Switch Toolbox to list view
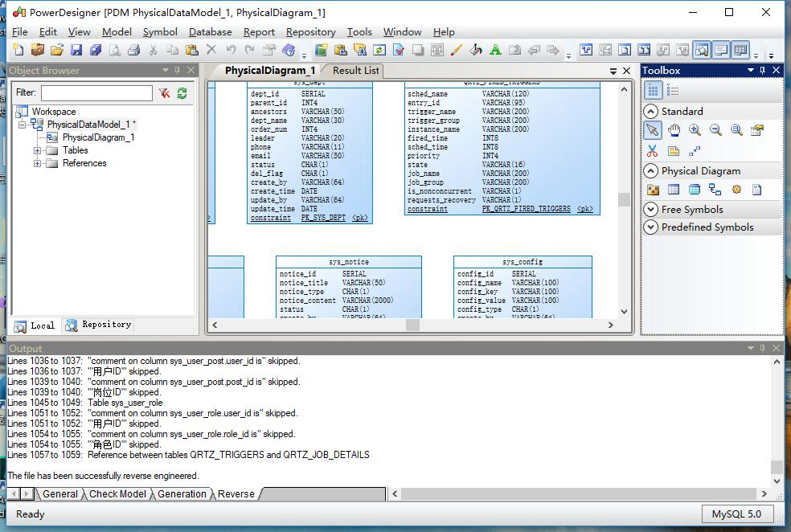This screenshot has width=791, height=532. (673, 91)
